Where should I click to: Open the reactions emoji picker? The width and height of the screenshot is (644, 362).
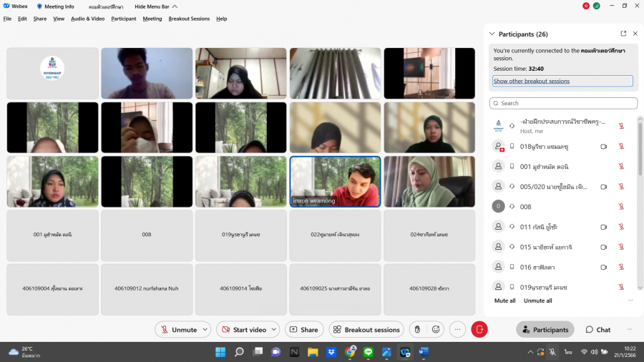pos(436,330)
